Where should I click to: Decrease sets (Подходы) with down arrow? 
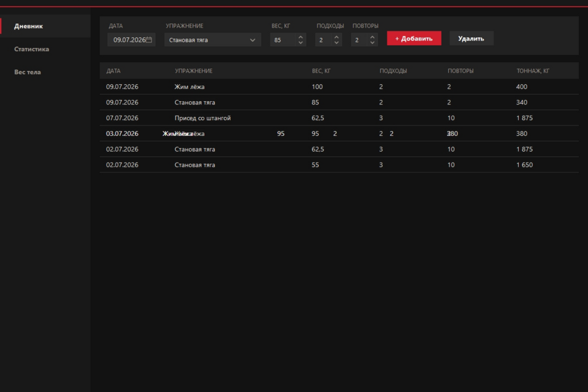coord(336,42)
